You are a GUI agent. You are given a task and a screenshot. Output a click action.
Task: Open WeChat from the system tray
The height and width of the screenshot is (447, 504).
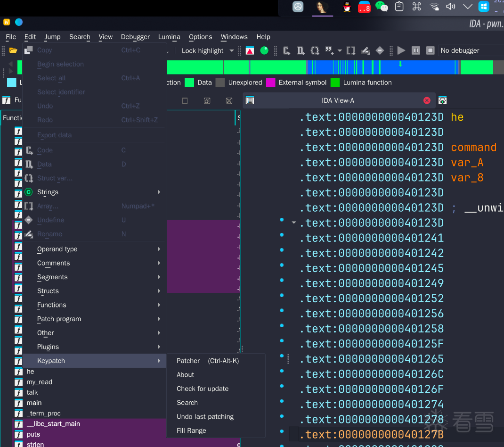[x=382, y=7]
